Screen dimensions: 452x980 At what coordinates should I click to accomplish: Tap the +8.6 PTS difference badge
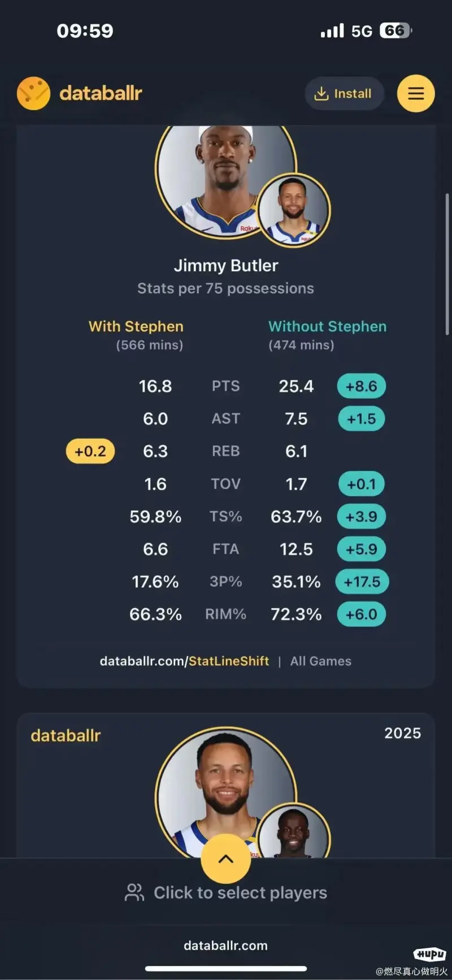pos(362,386)
